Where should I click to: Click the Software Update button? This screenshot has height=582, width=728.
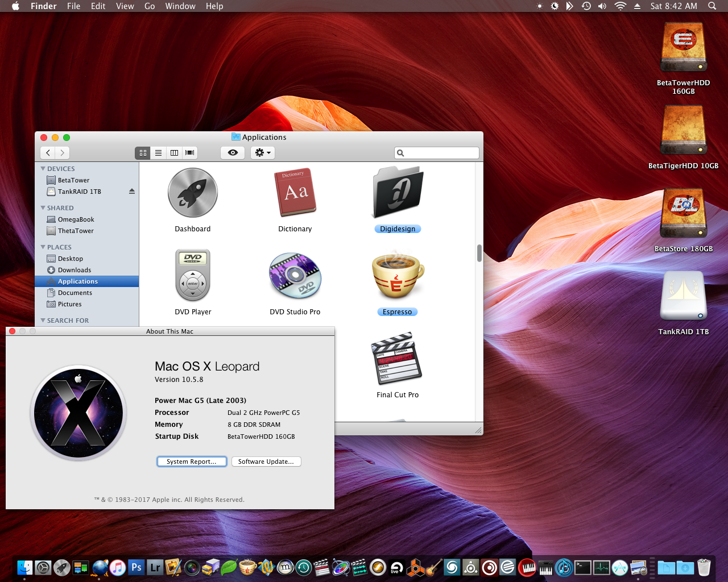point(266,462)
